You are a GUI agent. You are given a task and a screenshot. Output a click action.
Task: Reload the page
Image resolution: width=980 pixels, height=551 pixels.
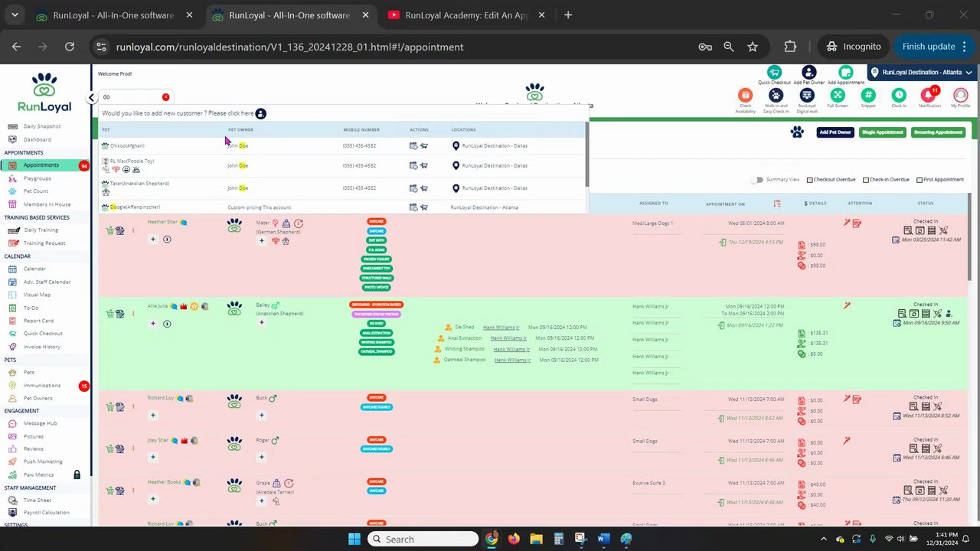[x=70, y=47]
